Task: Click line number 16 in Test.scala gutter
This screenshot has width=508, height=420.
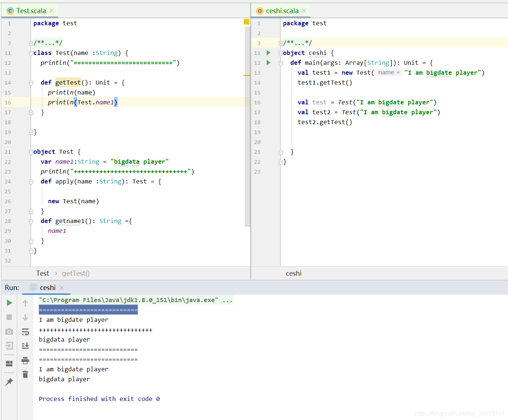Action: [8, 103]
